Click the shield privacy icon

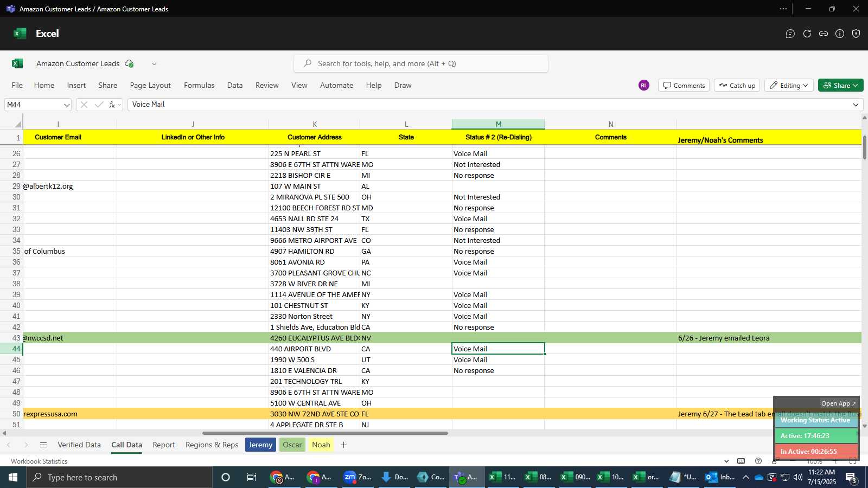click(x=856, y=34)
